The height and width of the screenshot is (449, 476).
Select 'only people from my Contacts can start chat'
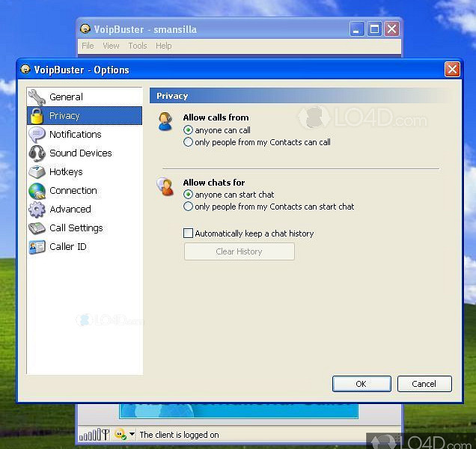(x=188, y=207)
